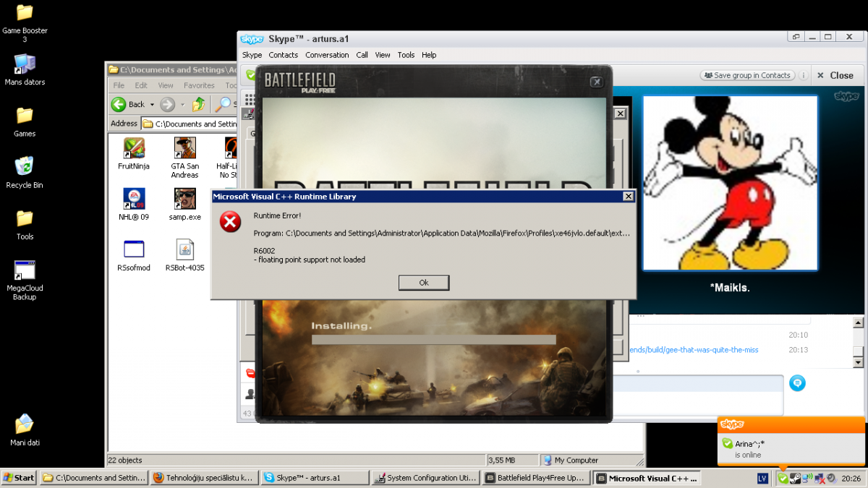Go Back in the Explorer window

click(x=128, y=104)
